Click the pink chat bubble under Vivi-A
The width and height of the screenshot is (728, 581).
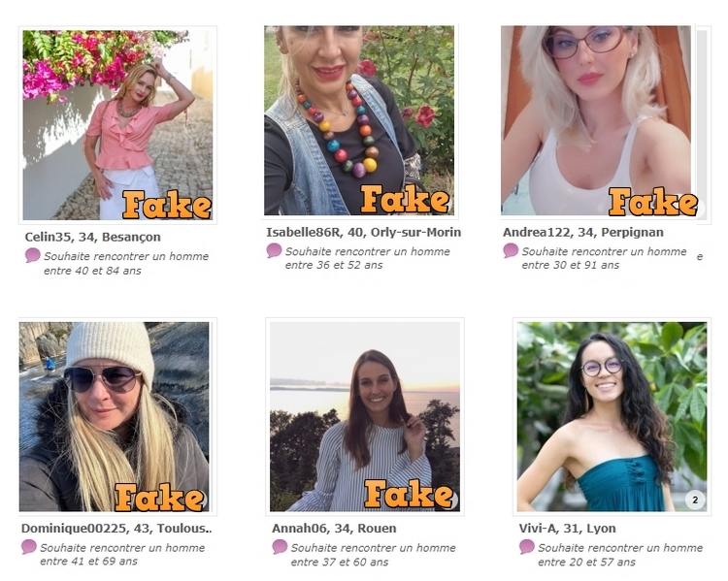tap(527, 547)
